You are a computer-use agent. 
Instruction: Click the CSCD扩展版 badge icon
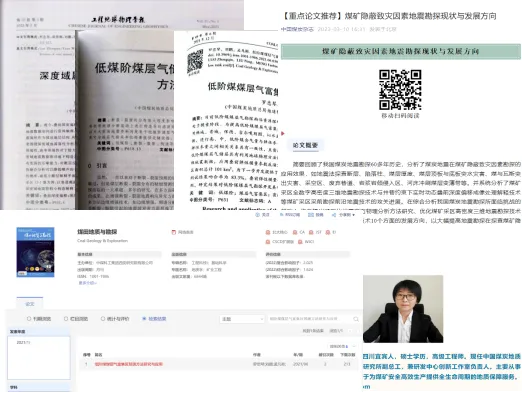pos(268,242)
